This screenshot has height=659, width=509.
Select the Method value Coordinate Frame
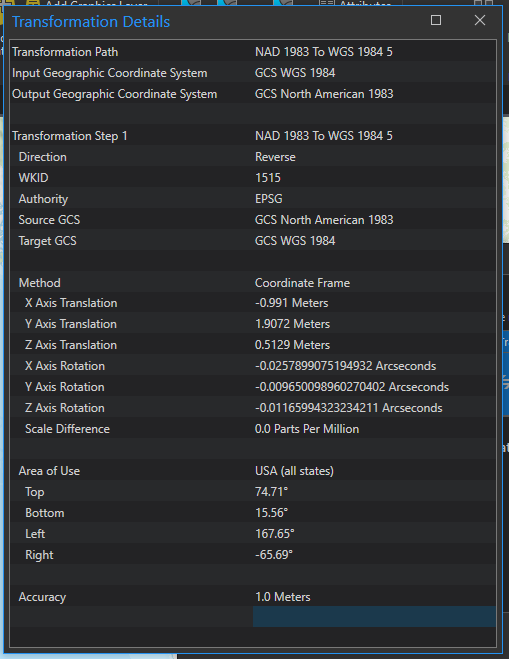pyautogui.click(x=302, y=283)
